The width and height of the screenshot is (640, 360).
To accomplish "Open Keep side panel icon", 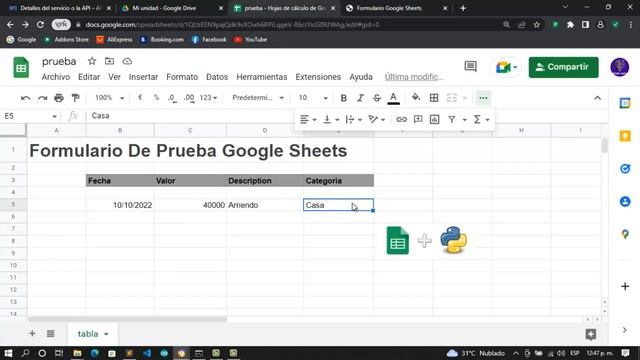I will 625,136.
